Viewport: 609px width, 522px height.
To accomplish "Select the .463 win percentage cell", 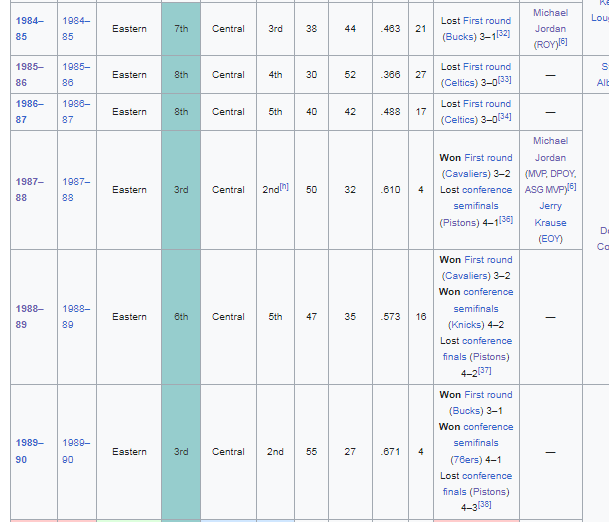I will (390, 29).
